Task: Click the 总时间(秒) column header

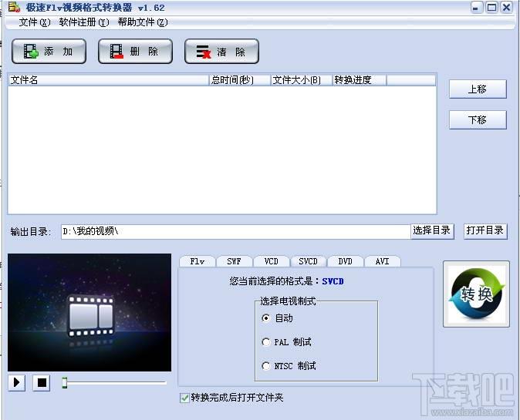Action: [x=239, y=80]
